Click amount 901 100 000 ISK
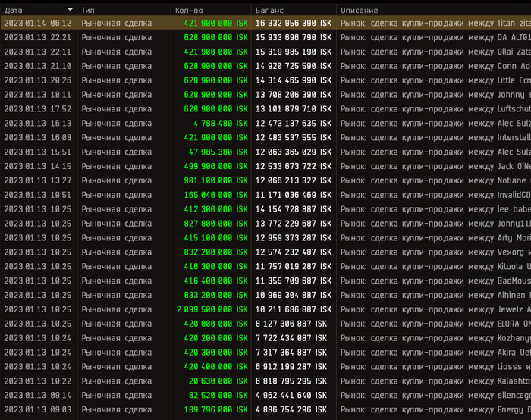This screenshot has height=420, width=531. coord(216,180)
